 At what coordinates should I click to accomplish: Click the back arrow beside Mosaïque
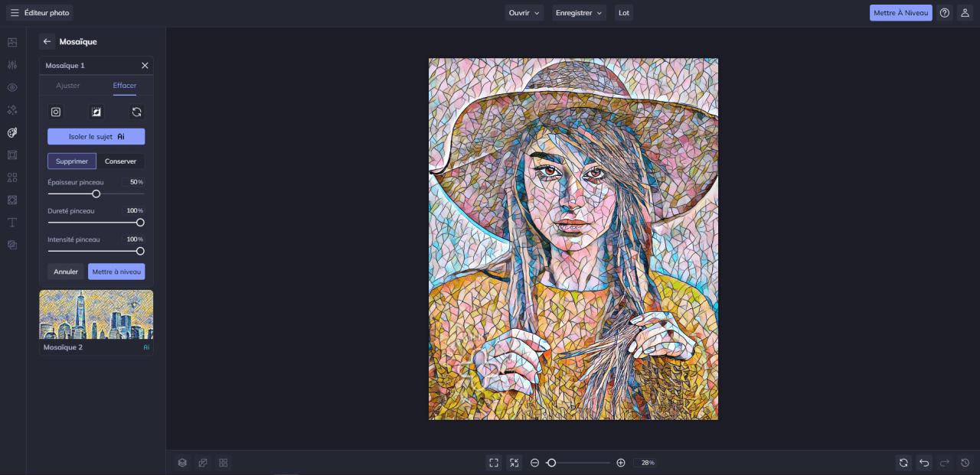[x=47, y=41]
